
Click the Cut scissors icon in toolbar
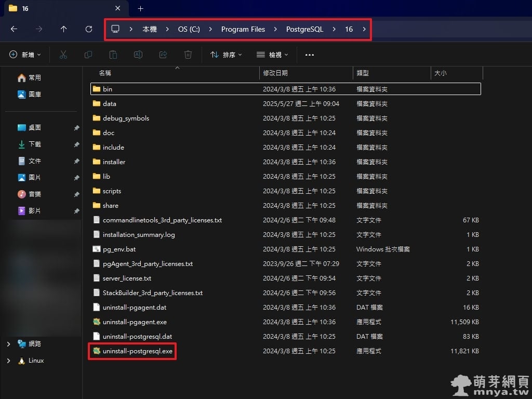tap(63, 55)
